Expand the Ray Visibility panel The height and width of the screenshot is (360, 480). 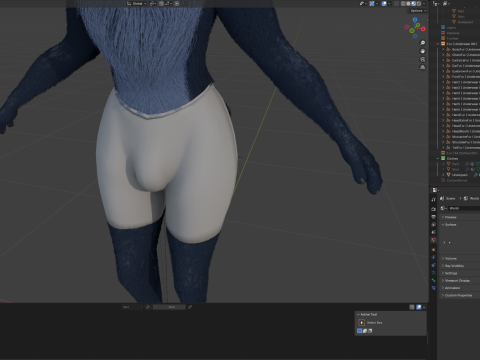click(x=460, y=266)
